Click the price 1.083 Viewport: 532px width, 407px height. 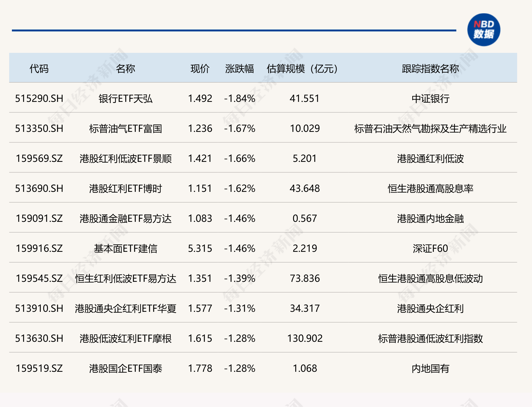pyautogui.click(x=200, y=218)
